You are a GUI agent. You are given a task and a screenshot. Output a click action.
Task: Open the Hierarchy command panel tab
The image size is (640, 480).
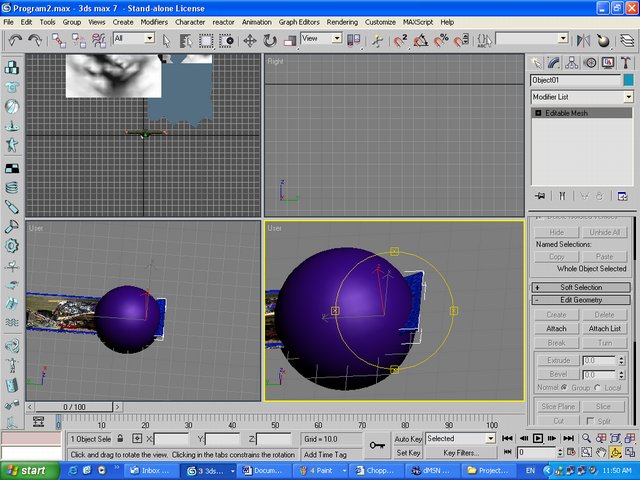coord(573,62)
